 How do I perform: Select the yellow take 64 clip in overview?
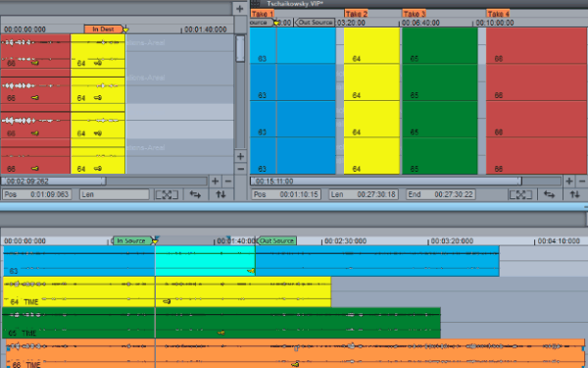click(371, 101)
